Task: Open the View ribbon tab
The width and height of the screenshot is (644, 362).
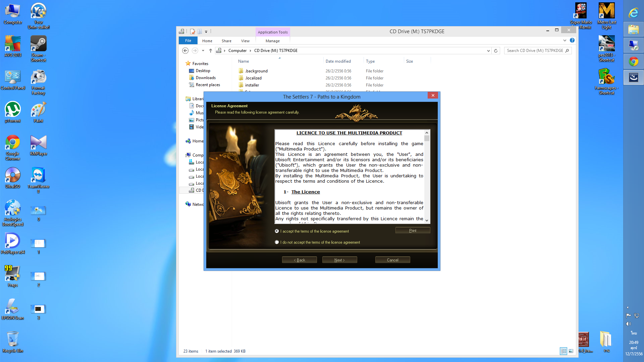Action: tap(245, 41)
